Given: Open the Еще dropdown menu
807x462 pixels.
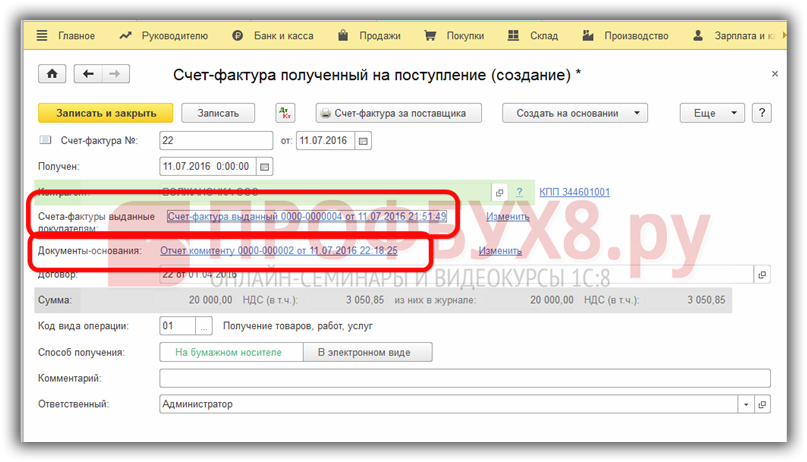Looking at the screenshot, I should coord(712,113).
